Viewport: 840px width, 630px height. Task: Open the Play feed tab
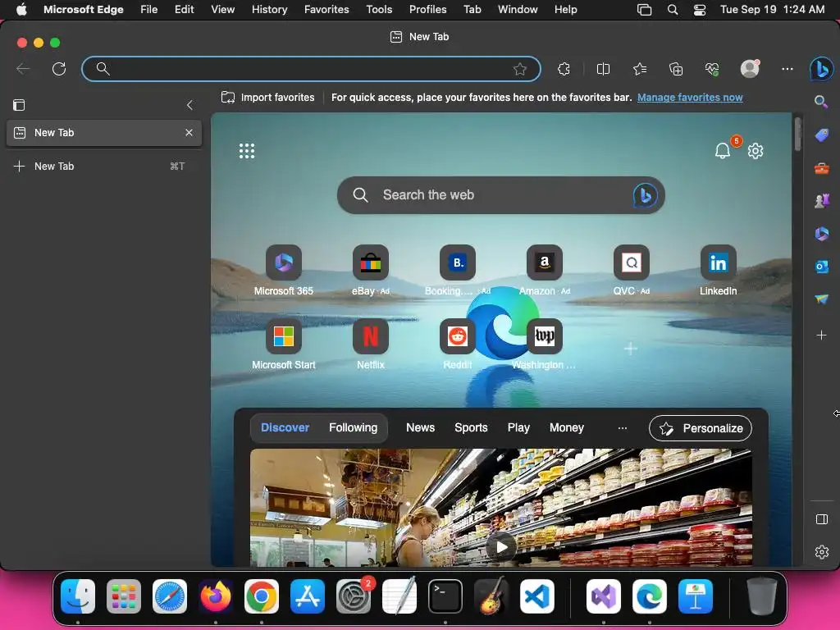coord(518,427)
